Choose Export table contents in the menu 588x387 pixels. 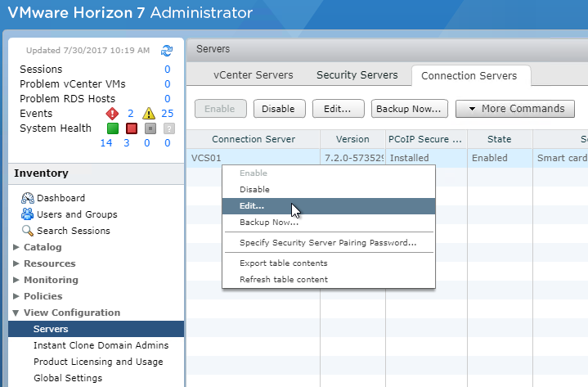pyautogui.click(x=329, y=263)
